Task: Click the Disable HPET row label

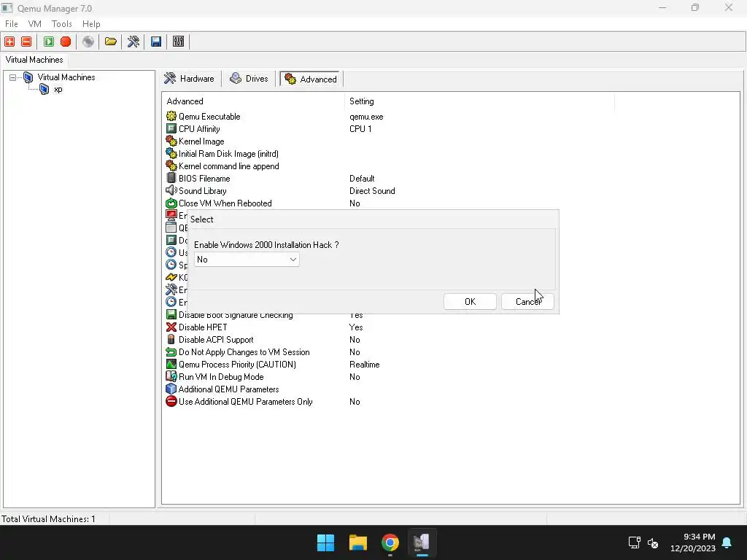Action: [x=203, y=327]
